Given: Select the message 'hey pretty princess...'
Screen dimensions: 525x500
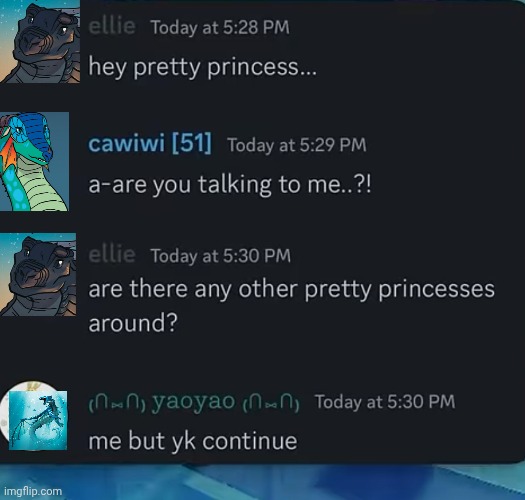Looking at the screenshot, I should 202,67.
